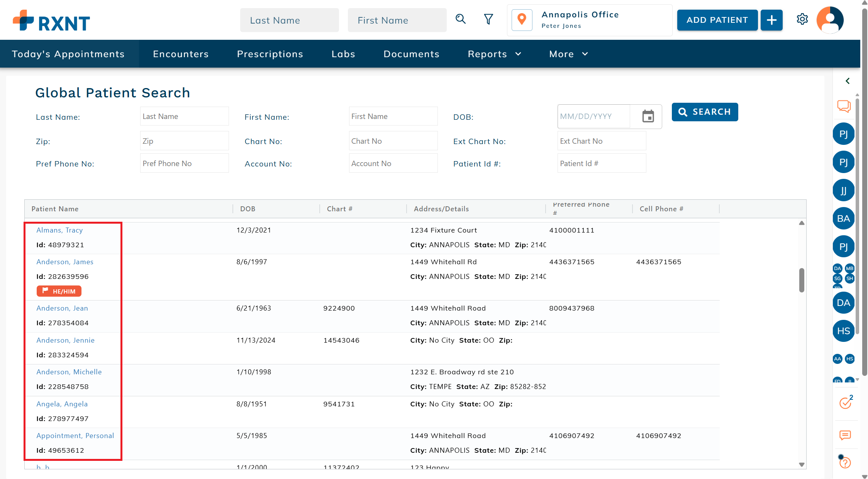Select the large DA avatar in sidebar
This screenshot has width=868, height=479.
pos(844,303)
